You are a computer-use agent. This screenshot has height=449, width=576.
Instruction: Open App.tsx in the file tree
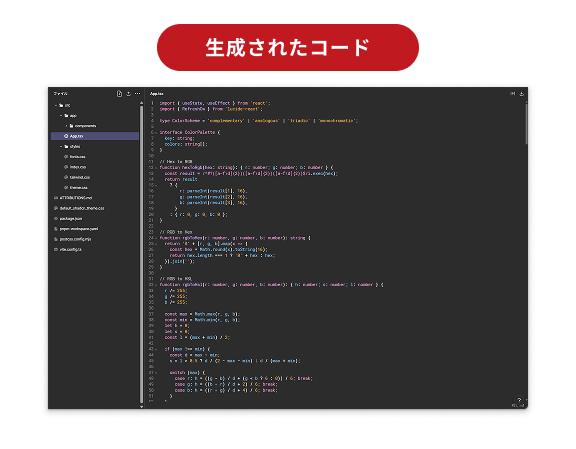(x=95, y=136)
